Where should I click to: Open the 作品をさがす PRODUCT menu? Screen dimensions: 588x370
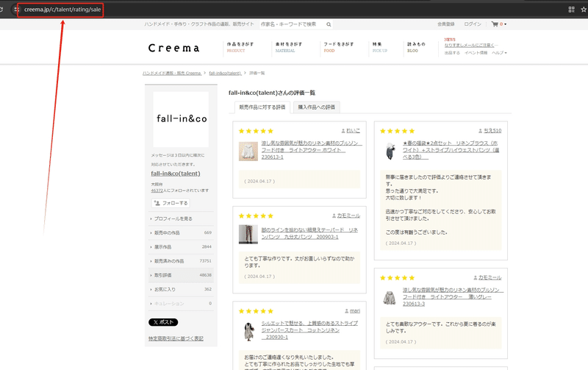240,47
